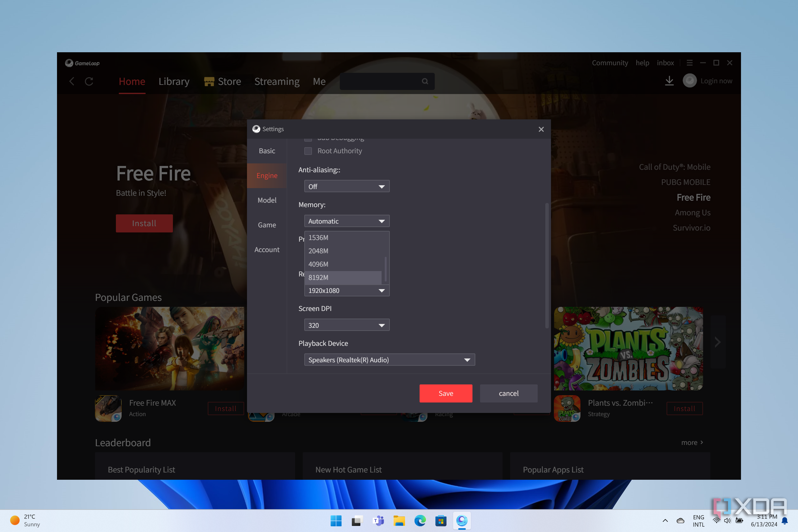Image resolution: width=798 pixels, height=532 pixels.
Task: Open GameLoop hamburger menu
Action: 689,63
